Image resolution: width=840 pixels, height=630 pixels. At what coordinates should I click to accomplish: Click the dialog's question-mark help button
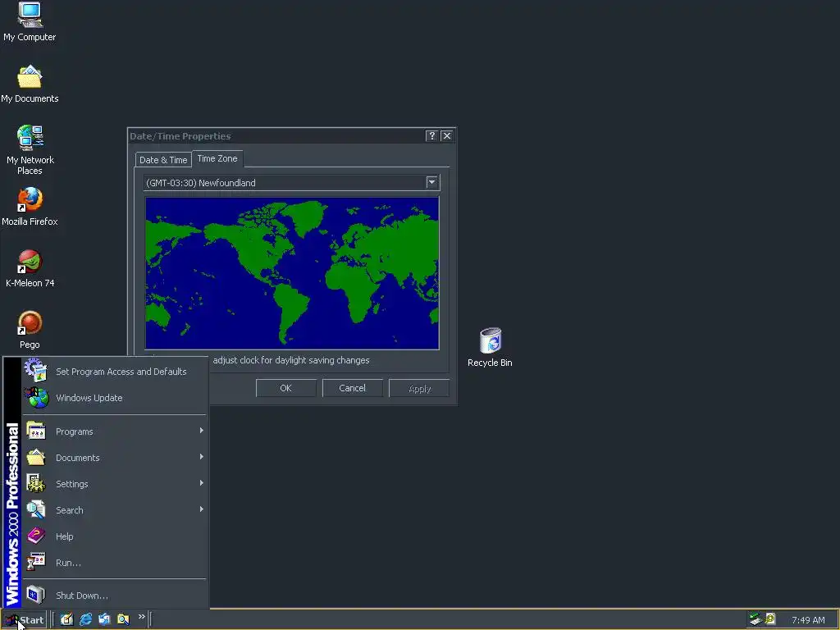(x=431, y=136)
